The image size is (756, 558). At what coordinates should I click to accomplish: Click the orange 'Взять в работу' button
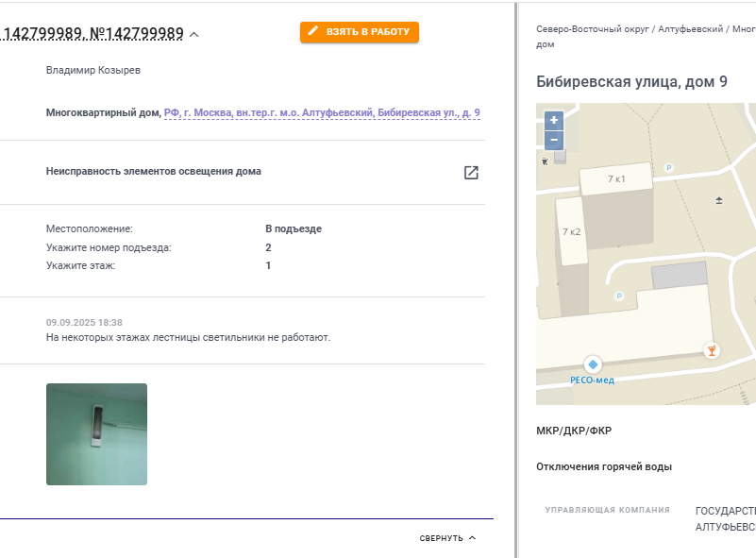pyautogui.click(x=360, y=32)
